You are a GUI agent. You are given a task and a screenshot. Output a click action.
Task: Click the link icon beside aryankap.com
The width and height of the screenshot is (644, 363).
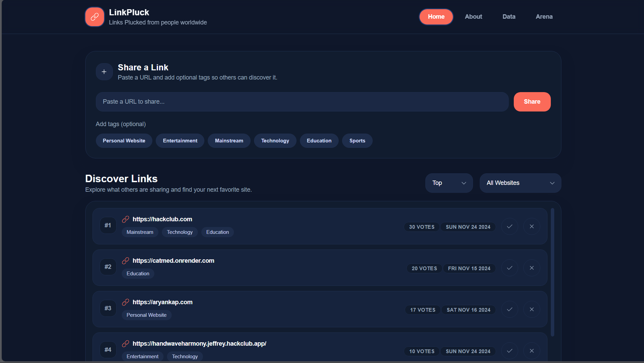tap(126, 302)
